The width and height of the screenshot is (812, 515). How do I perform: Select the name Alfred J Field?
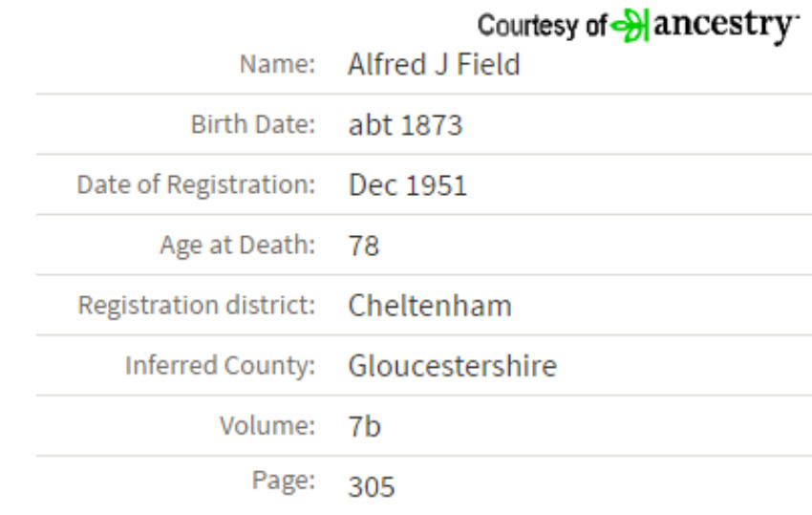point(434,65)
